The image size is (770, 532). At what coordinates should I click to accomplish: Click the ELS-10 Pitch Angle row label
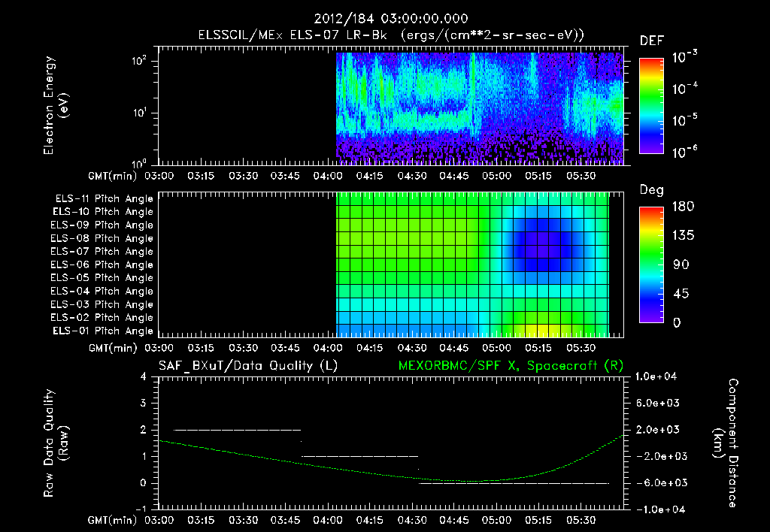tap(103, 212)
